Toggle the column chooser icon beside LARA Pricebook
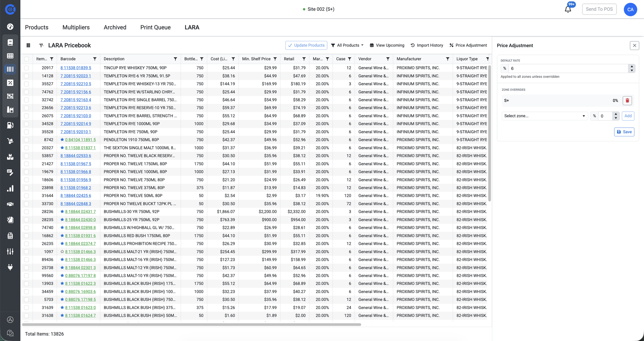644x341 pixels. click(x=28, y=45)
